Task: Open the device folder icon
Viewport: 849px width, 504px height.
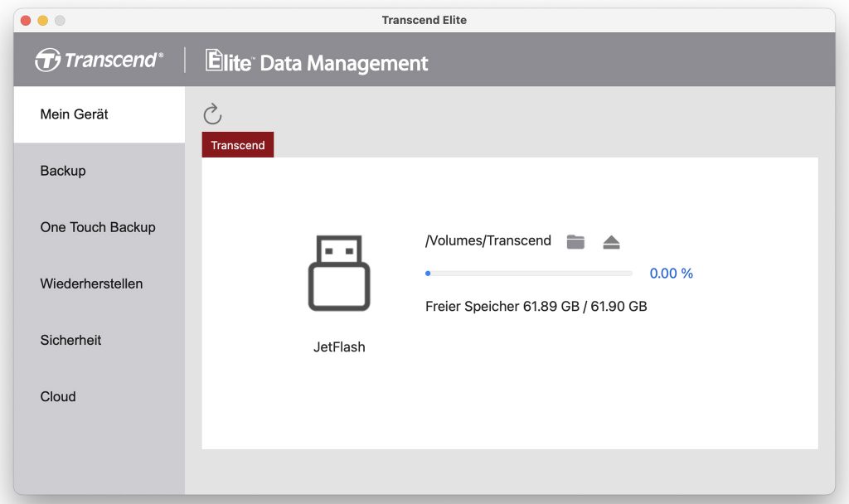Action: click(575, 241)
